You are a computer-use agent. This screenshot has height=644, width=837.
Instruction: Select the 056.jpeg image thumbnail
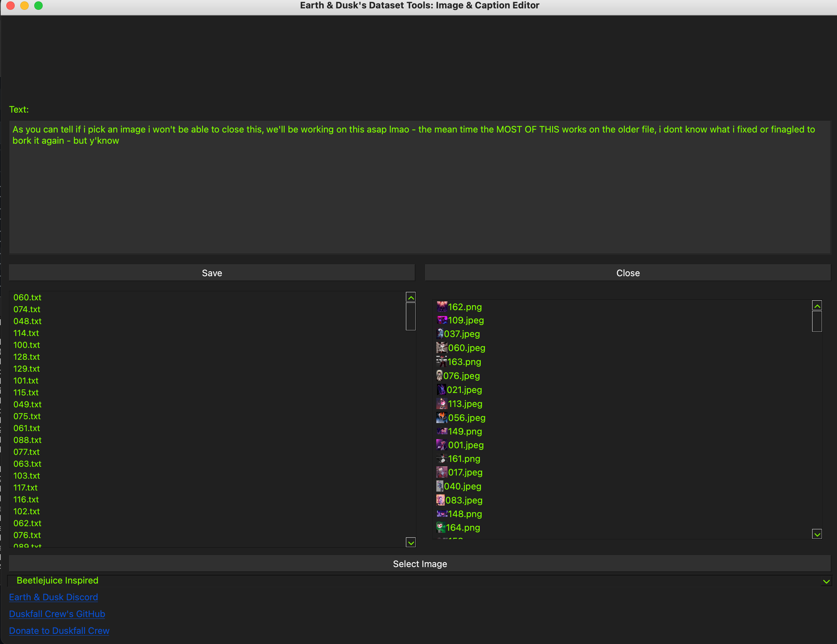pyautogui.click(x=442, y=417)
